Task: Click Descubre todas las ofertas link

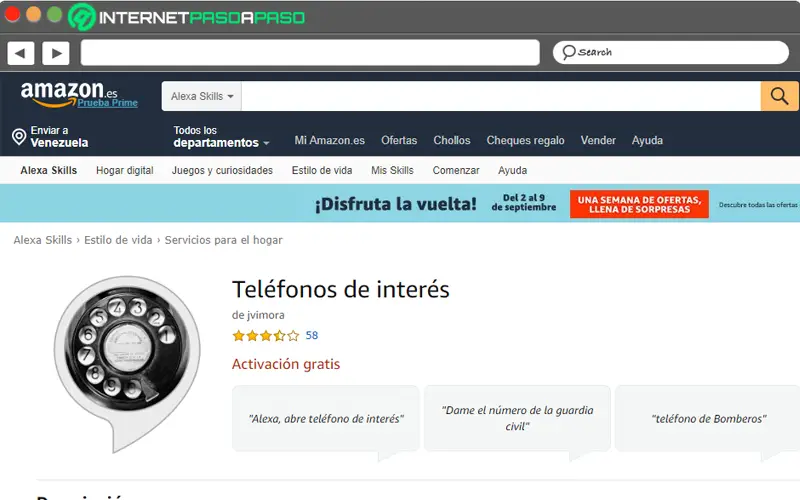Action: [758, 205]
